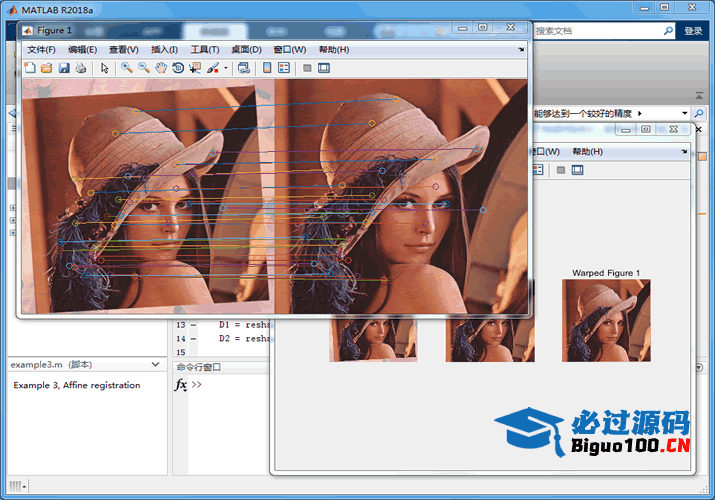Collapse the example3.m details panel chevron
The image size is (715, 500).
[155, 364]
